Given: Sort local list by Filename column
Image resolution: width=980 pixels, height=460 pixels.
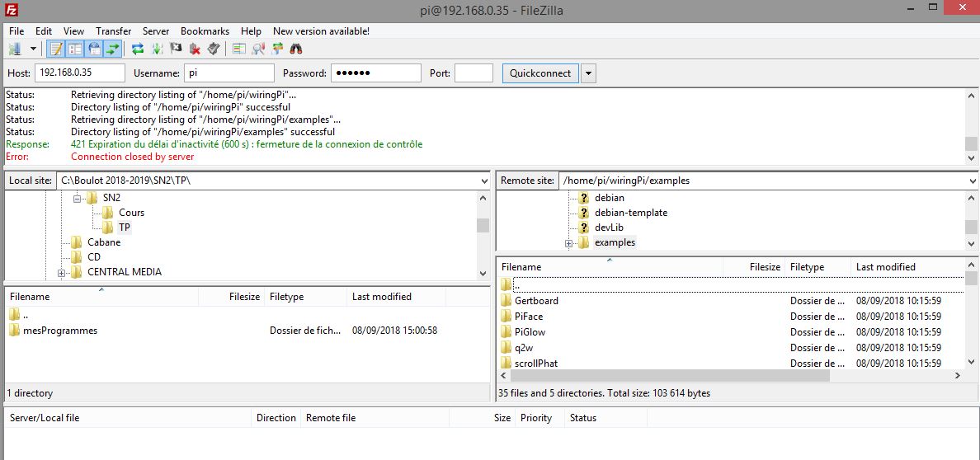Looking at the screenshot, I should pyautogui.click(x=101, y=297).
